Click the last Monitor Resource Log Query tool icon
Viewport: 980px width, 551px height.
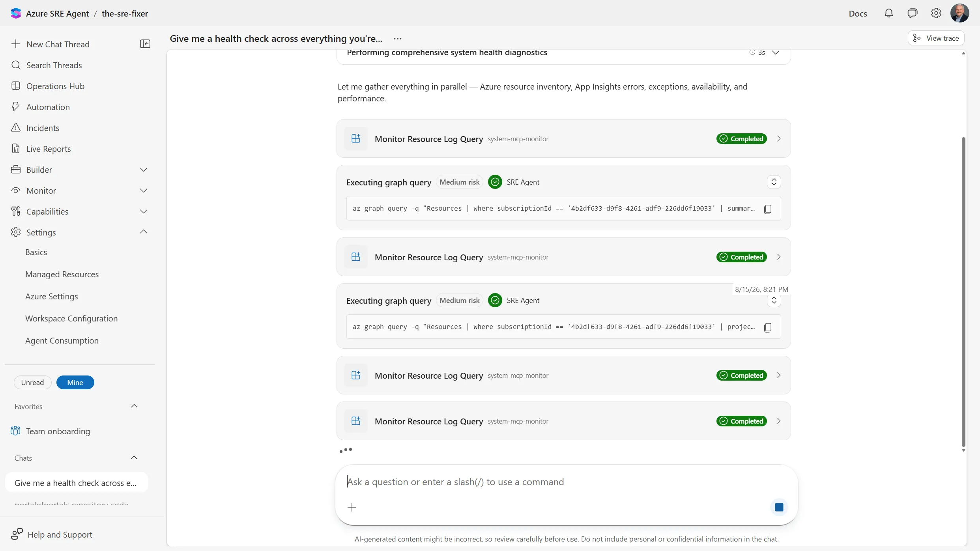[x=356, y=421]
